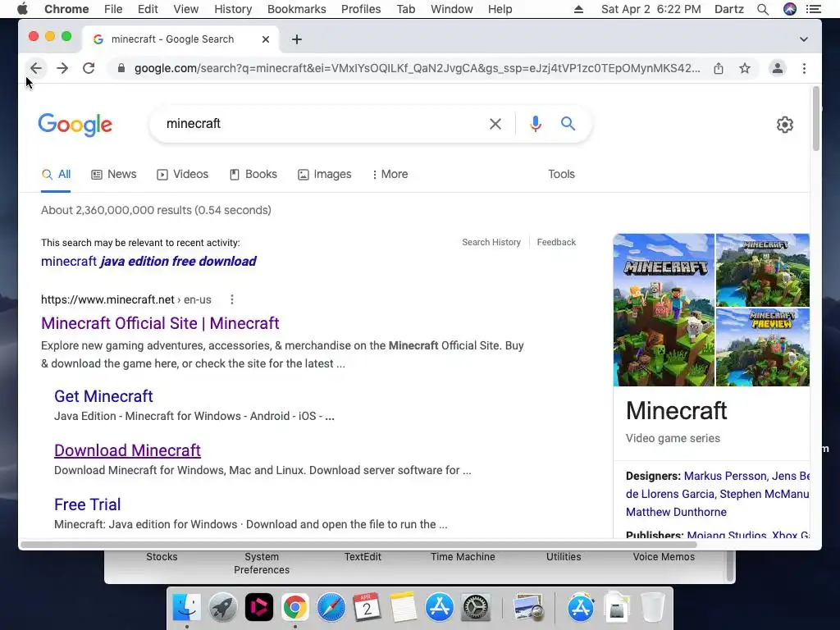Open the search Tools options
The height and width of the screenshot is (630, 840).
tap(561, 174)
